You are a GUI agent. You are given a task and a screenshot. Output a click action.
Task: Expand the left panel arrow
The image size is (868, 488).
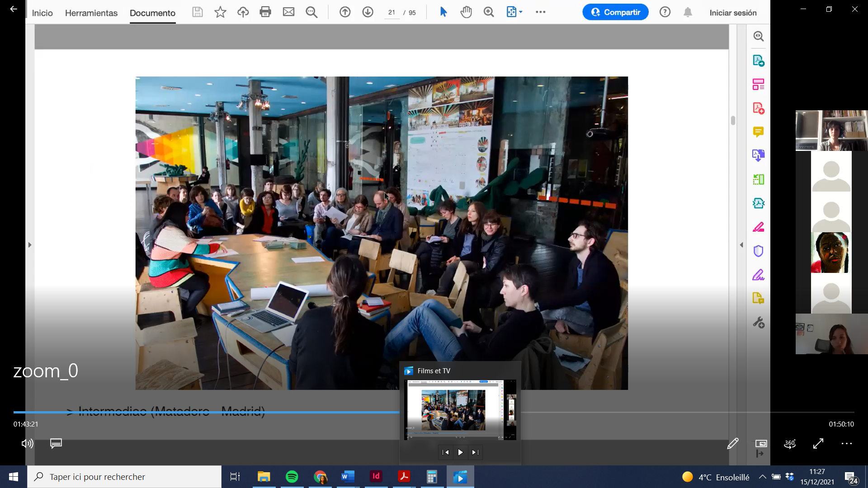30,245
